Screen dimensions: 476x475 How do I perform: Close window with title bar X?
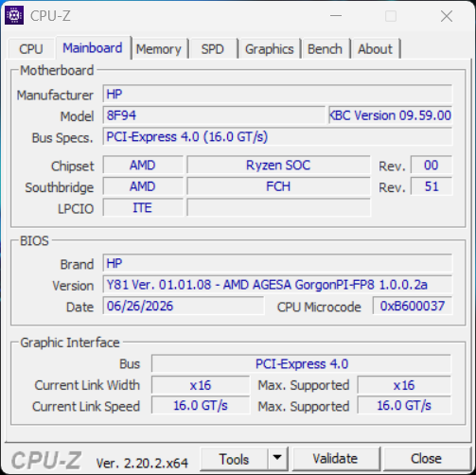pos(447,16)
